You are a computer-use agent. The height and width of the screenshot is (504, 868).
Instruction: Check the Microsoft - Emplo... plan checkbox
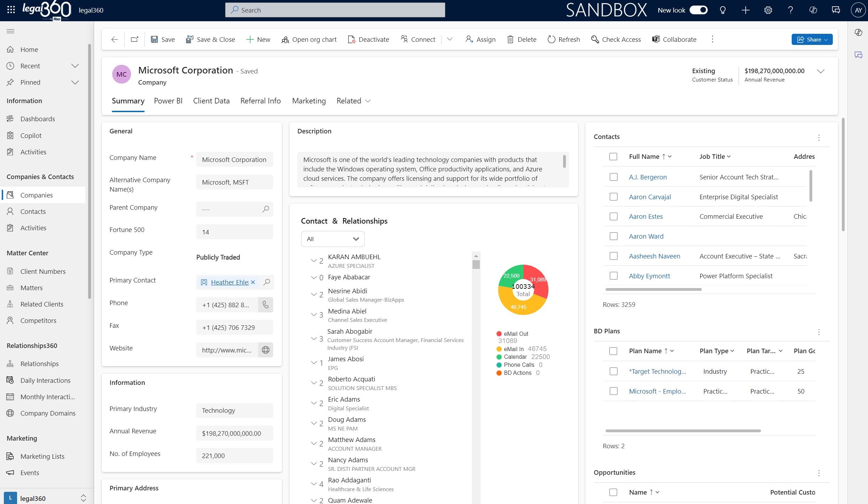(614, 391)
